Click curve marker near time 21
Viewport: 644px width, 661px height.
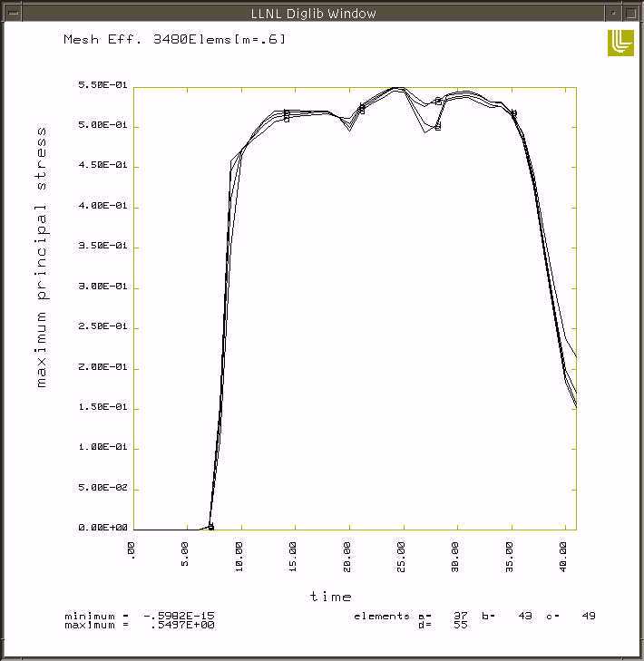[x=361, y=109]
